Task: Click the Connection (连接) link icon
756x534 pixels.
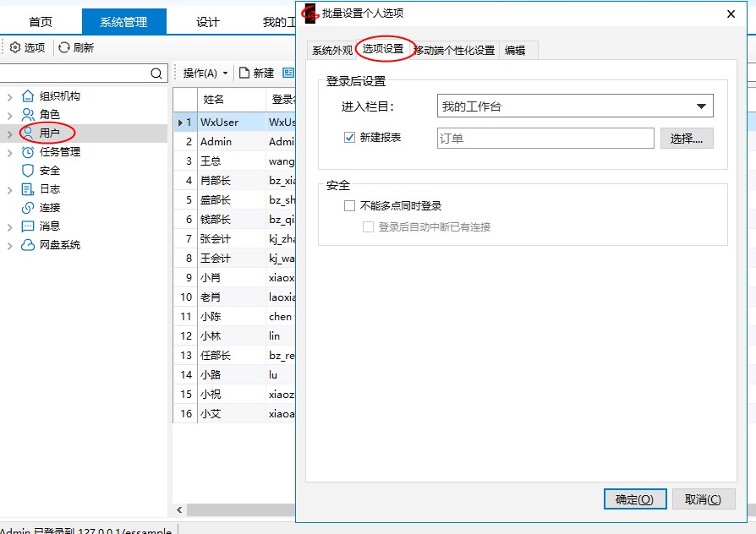Action: [x=28, y=208]
